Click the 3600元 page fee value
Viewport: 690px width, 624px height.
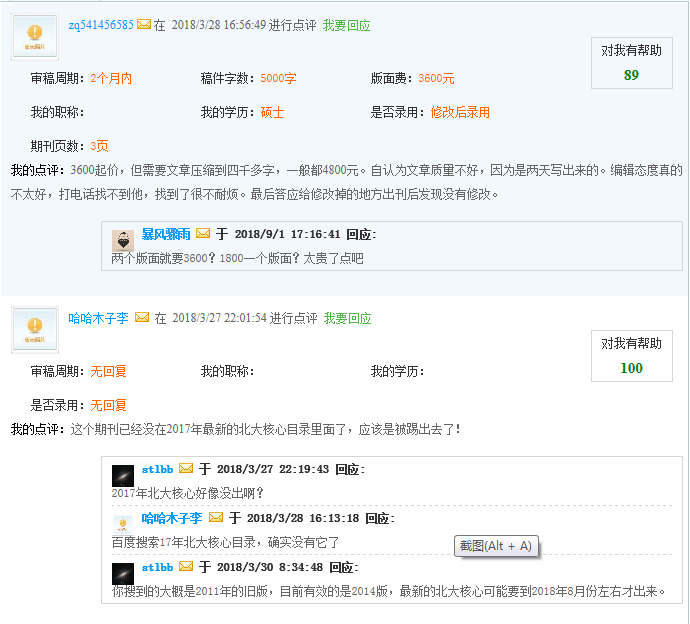(x=436, y=78)
